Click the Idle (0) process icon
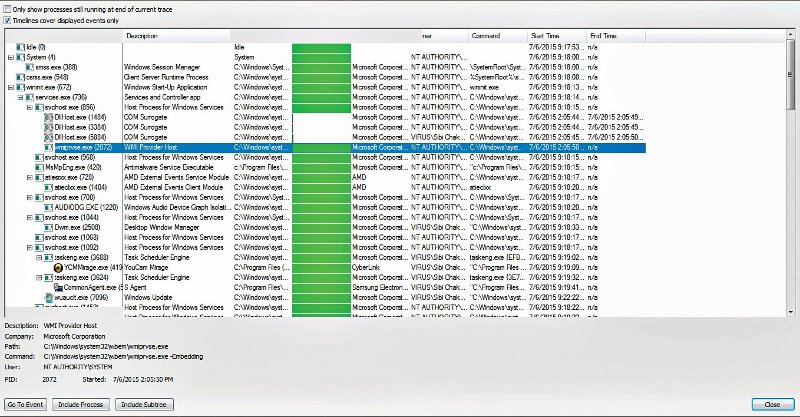Image resolution: width=800 pixels, height=417 pixels. pos(20,47)
